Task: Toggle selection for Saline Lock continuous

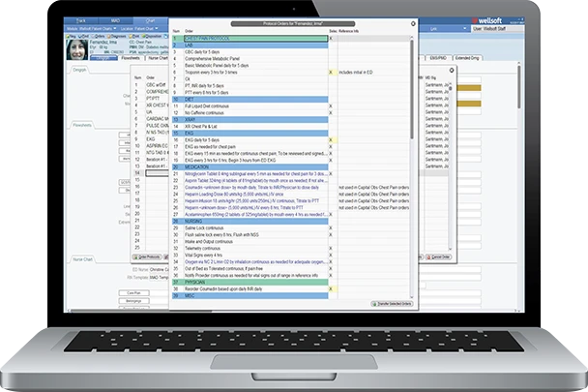Action: (331, 227)
